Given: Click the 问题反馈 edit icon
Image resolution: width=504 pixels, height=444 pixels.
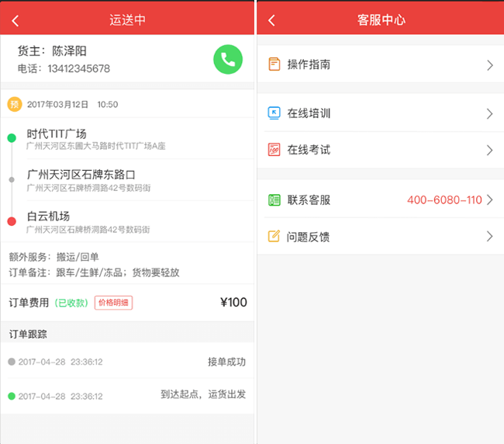Looking at the screenshot, I should point(274,236).
